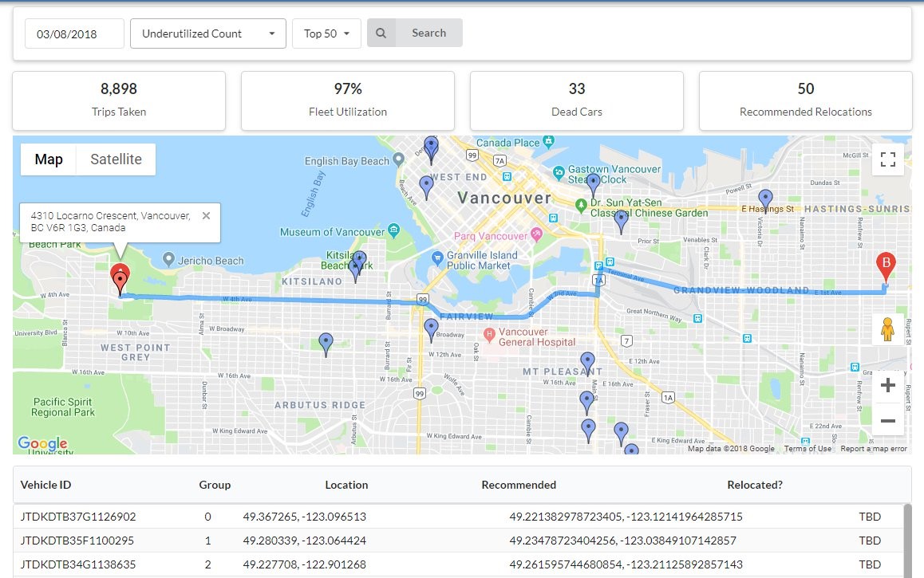Toggle fullscreen map view
The image size is (924, 578).
pyautogui.click(x=887, y=159)
